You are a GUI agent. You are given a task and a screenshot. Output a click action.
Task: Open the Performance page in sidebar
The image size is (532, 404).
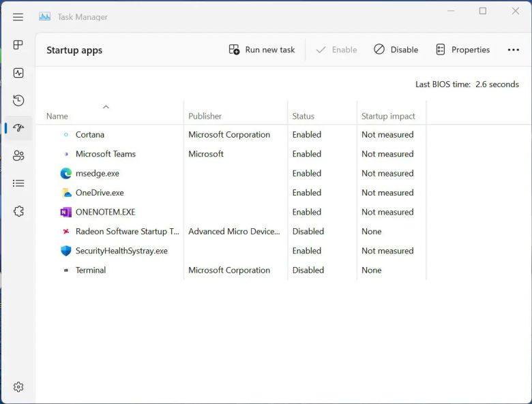18,73
